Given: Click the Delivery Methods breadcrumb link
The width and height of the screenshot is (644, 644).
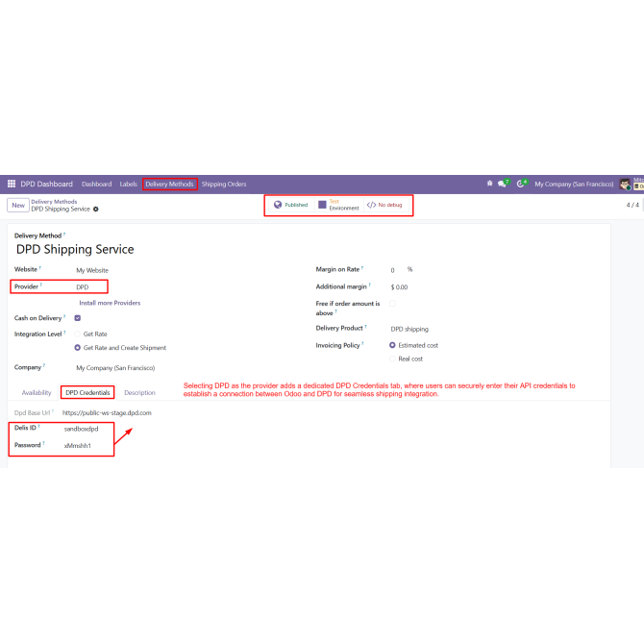Looking at the screenshot, I should click(54, 202).
